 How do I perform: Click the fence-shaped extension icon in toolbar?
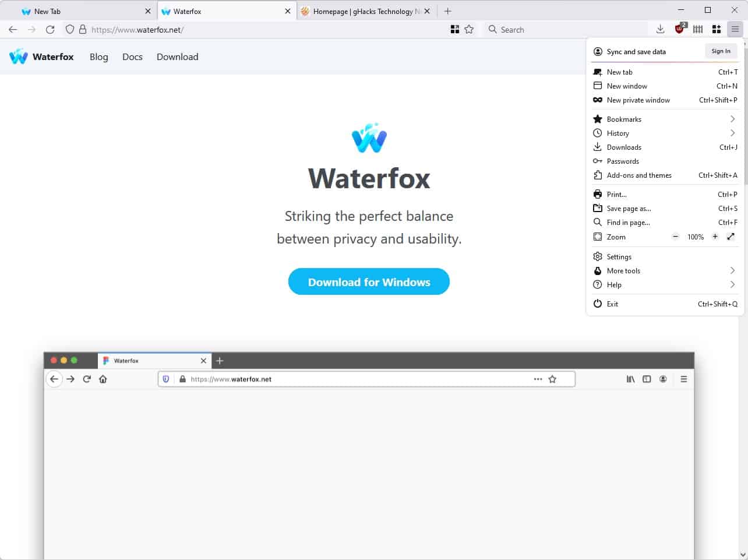point(697,29)
